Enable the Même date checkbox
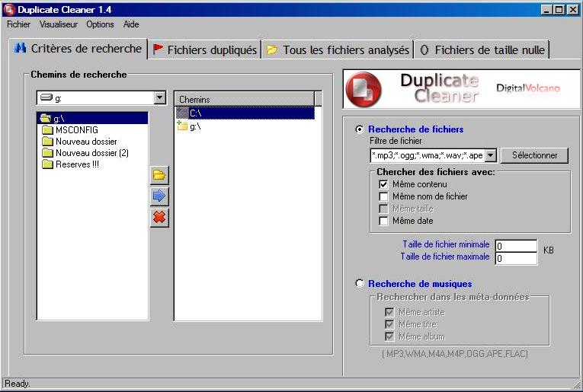 point(383,221)
